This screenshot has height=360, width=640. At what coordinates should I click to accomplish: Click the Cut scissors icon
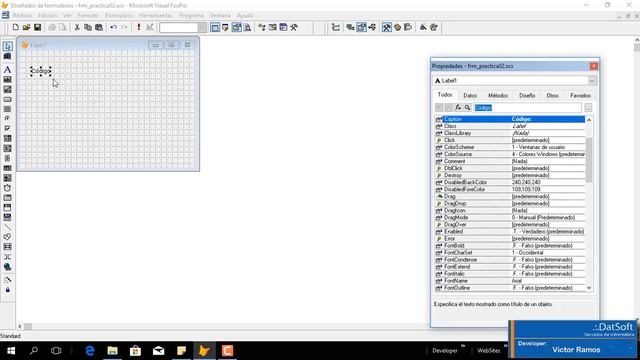(x=77, y=27)
